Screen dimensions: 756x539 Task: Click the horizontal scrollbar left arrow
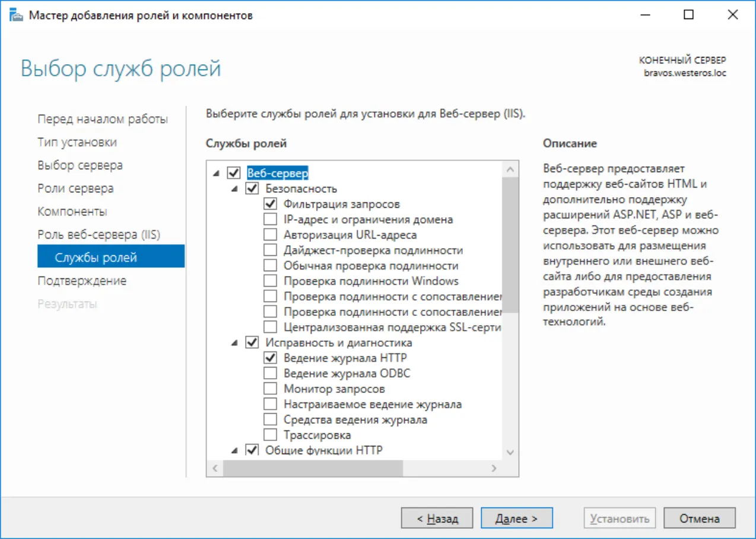(x=215, y=468)
